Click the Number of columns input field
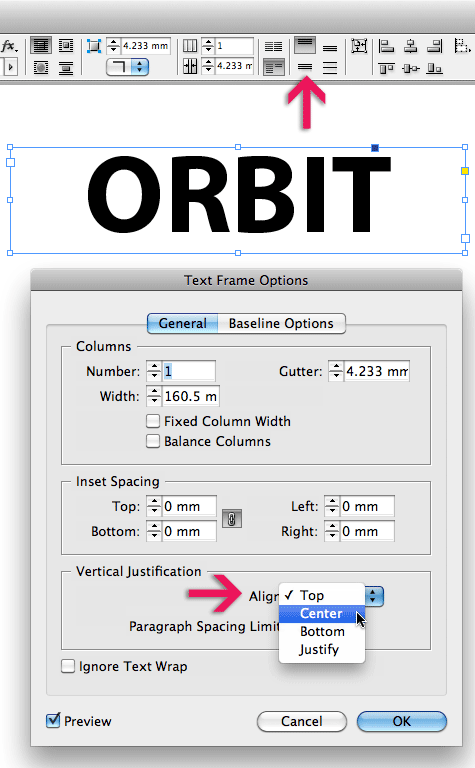 click(x=188, y=371)
